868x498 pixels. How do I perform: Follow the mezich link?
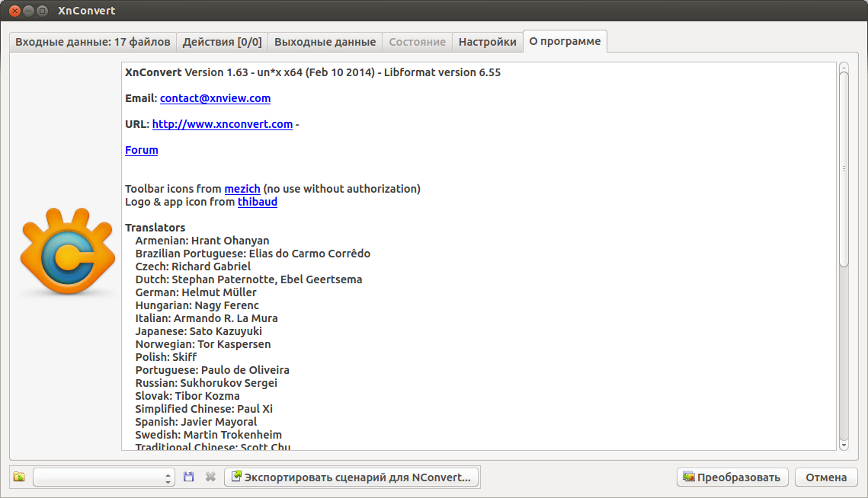pyautogui.click(x=242, y=189)
